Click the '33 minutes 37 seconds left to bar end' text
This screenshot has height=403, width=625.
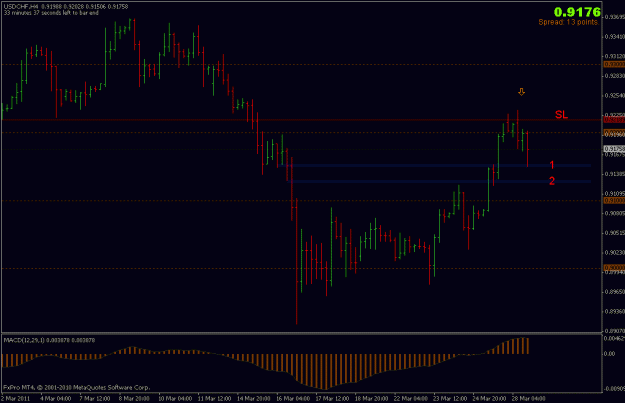click(51, 13)
